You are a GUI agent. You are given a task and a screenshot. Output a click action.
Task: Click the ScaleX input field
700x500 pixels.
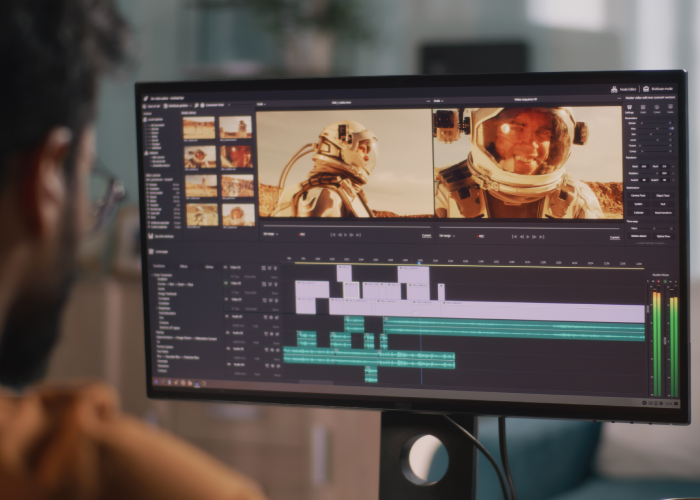[x=644, y=180]
